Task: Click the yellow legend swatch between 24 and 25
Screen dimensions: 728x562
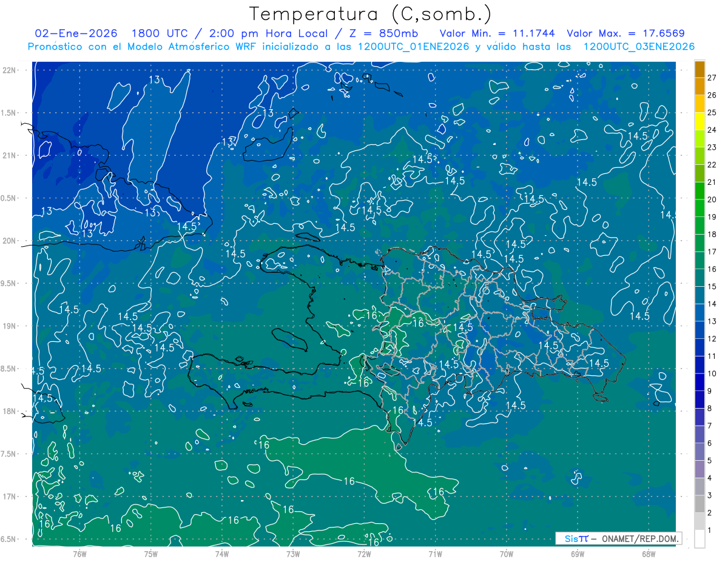Action: pyautogui.click(x=699, y=121)
